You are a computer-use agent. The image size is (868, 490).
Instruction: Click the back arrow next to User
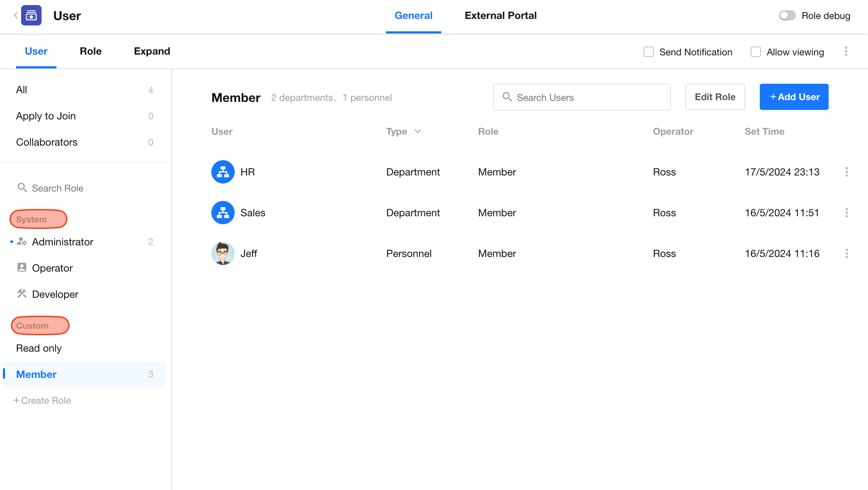point(16,15)
